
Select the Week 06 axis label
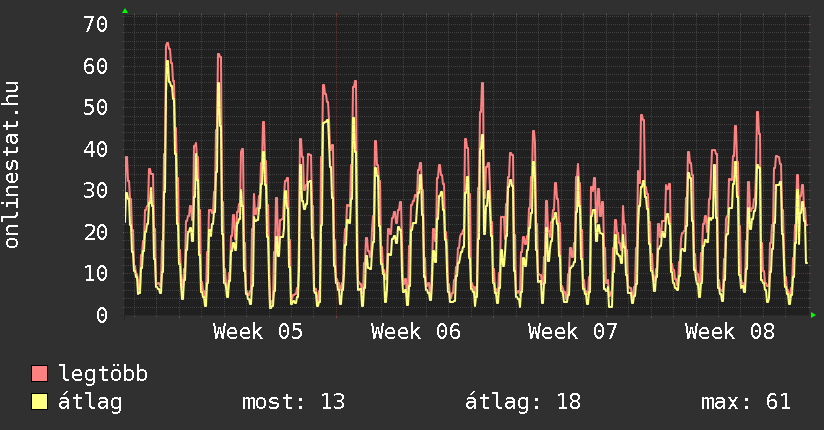416,332
